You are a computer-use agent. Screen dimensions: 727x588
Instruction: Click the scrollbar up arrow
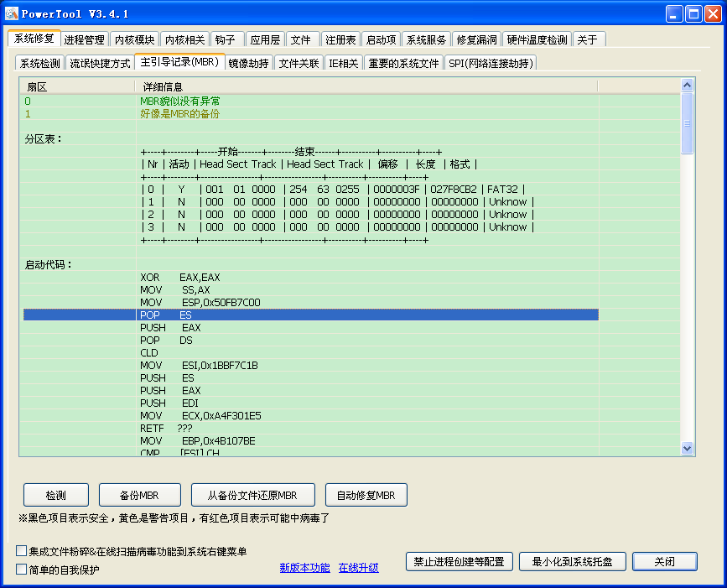(687, 85)
